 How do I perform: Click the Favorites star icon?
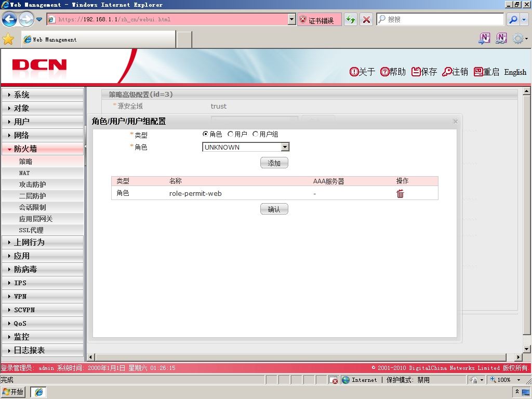point(8,39)
